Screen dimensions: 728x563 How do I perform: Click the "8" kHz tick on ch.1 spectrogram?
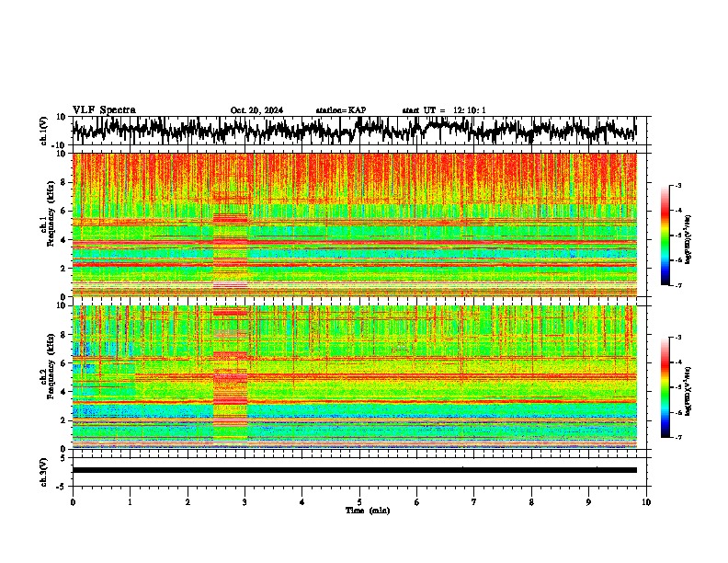point(64,182)
